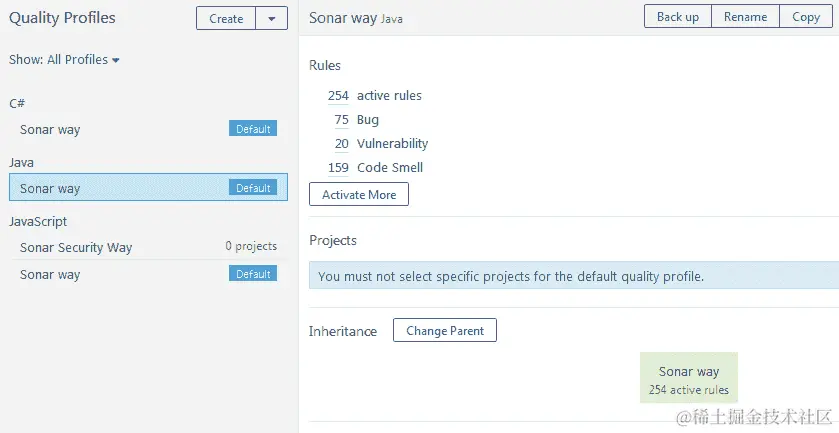Click the Rules section heading
839x433 pixels.
[325, 65]
